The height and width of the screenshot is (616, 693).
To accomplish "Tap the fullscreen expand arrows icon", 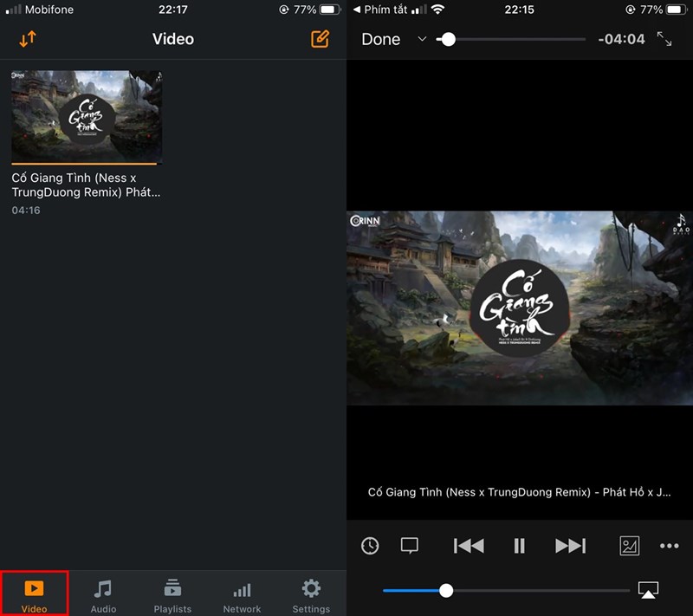I will click(x=664, y=39).
